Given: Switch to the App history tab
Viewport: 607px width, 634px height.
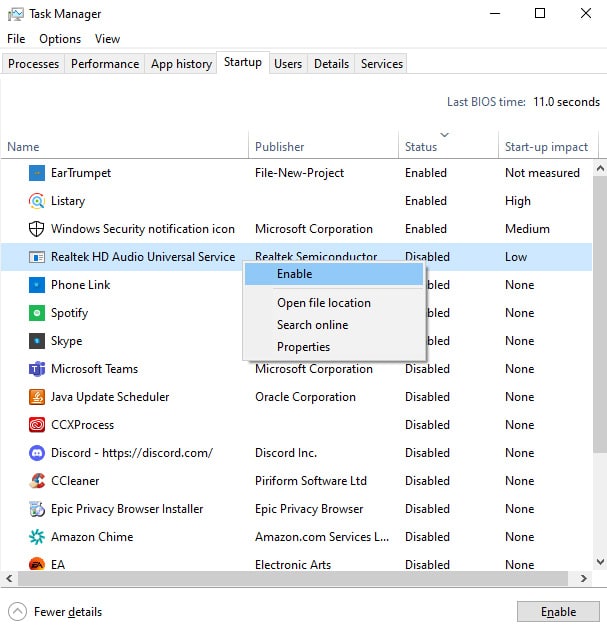Looking at the screenshot, I should click(x=181, y=64).
